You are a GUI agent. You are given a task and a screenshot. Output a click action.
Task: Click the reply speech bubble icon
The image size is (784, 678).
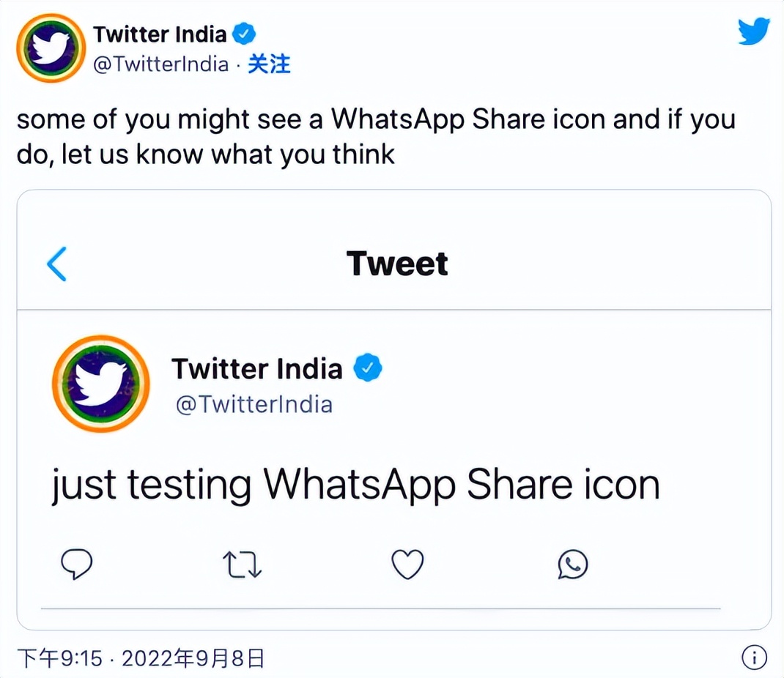75,564
